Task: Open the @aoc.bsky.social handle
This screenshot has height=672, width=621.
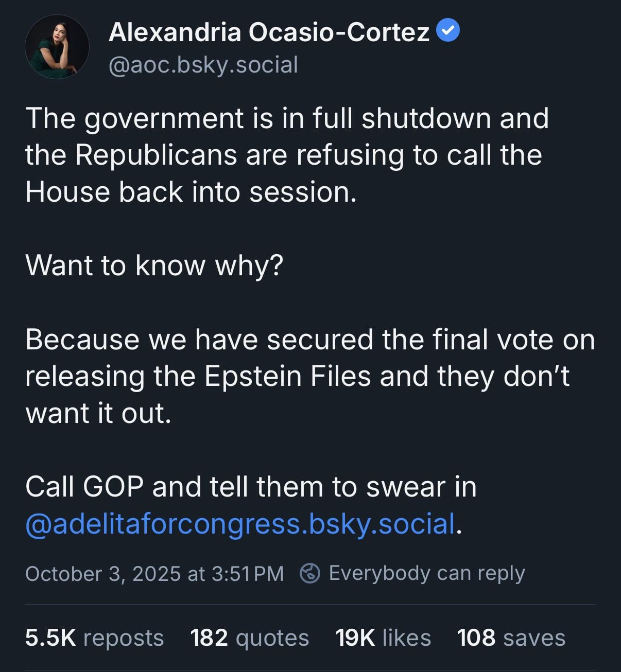Action: coord(203,65)
